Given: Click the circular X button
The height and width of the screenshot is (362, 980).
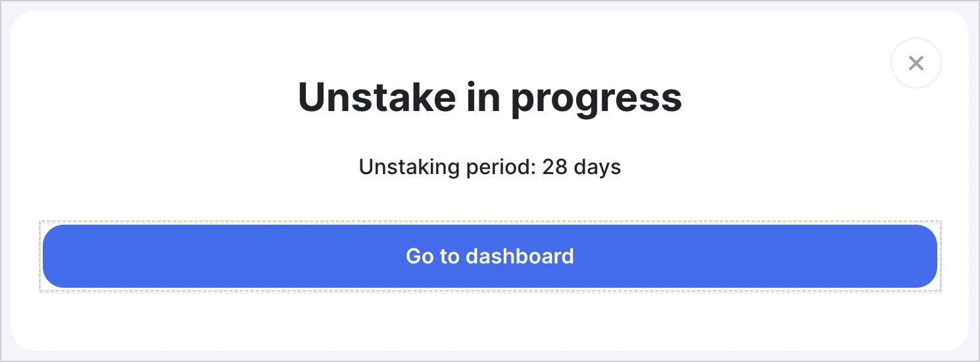Looking at the screenshot, I should click(916, 64).
